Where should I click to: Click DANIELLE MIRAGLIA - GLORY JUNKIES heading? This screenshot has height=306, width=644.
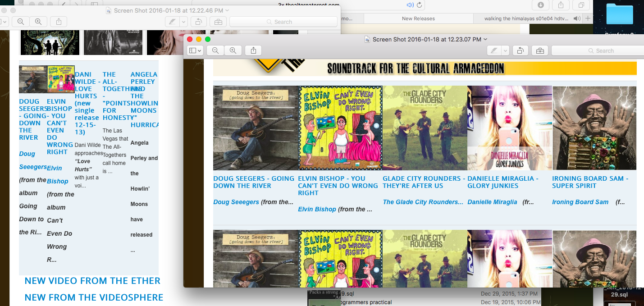(503, 182)
